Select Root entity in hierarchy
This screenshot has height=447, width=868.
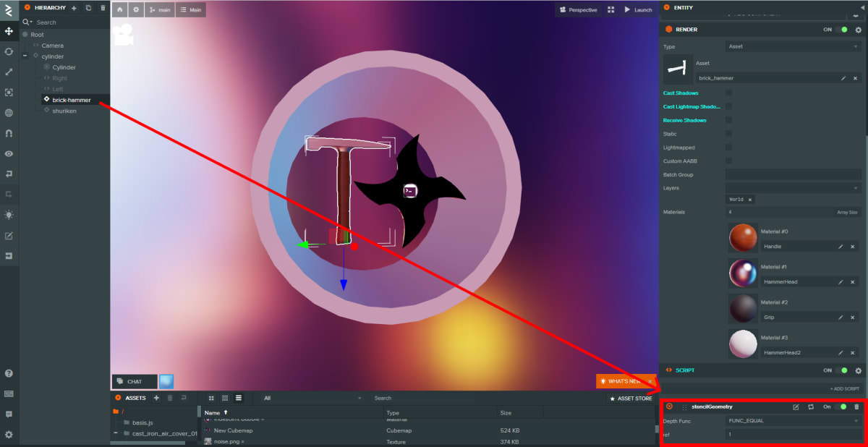point(37,35)
